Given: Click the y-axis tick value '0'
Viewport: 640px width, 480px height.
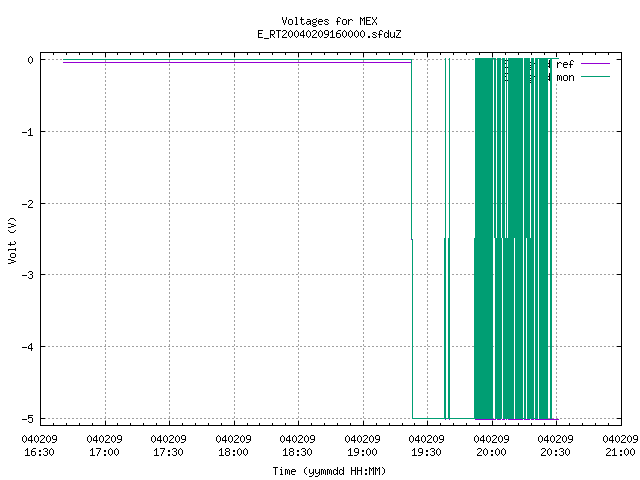Looking at the screenshot, I should pos(30,60).
